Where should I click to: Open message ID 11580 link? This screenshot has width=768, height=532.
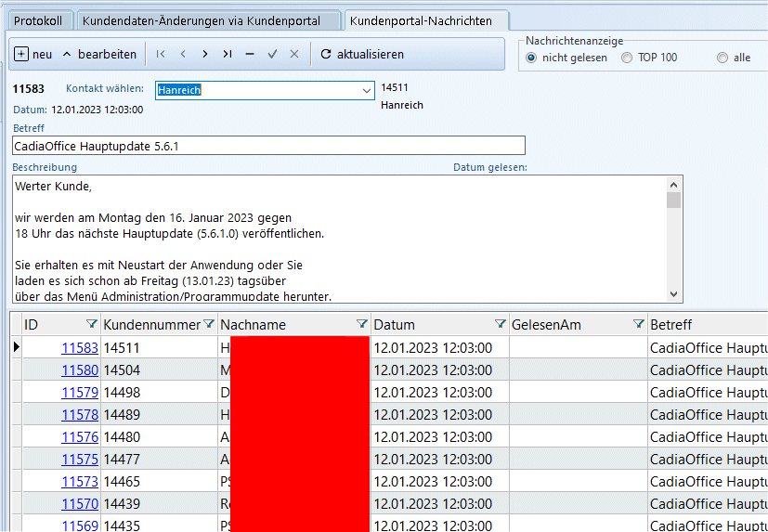[80, 370]
